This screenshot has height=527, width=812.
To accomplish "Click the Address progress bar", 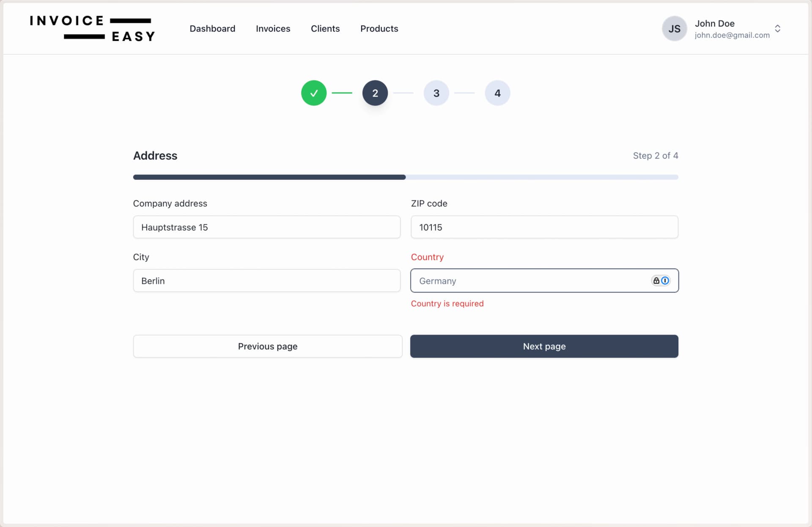I will click(405, 177).
